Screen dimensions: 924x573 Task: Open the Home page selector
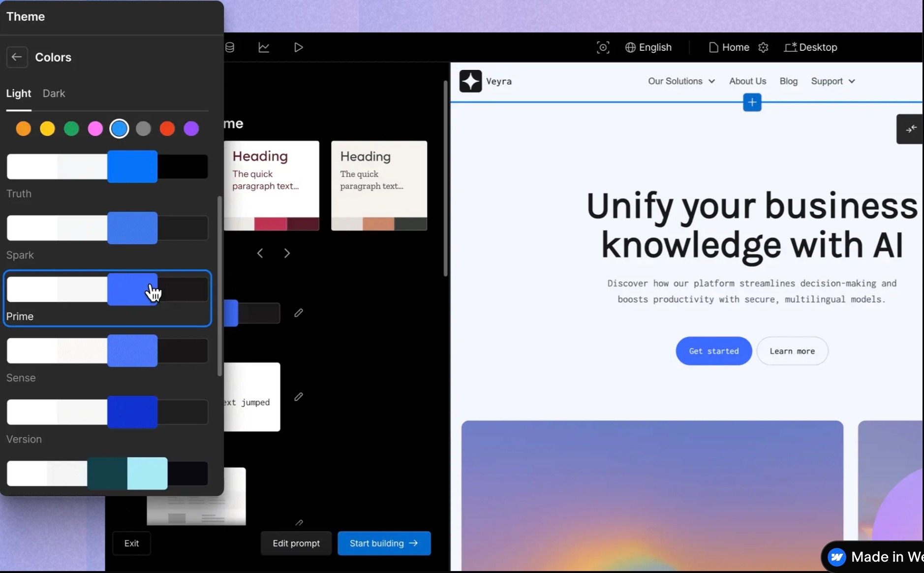(x=729, y=47)
